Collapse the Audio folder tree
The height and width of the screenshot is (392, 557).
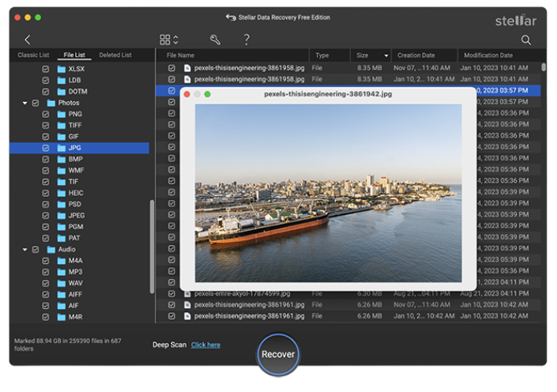click(x=24, y=250)
